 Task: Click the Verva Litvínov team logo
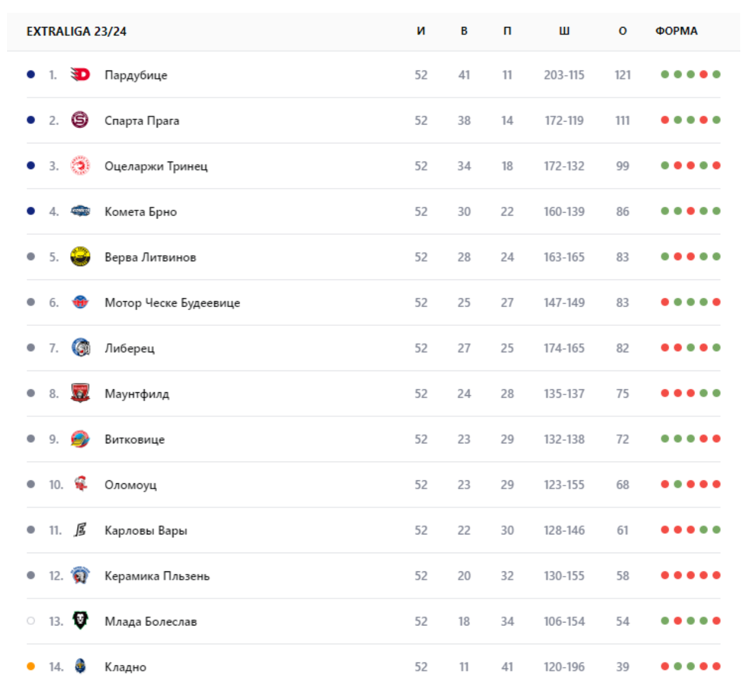coord(80,257)
